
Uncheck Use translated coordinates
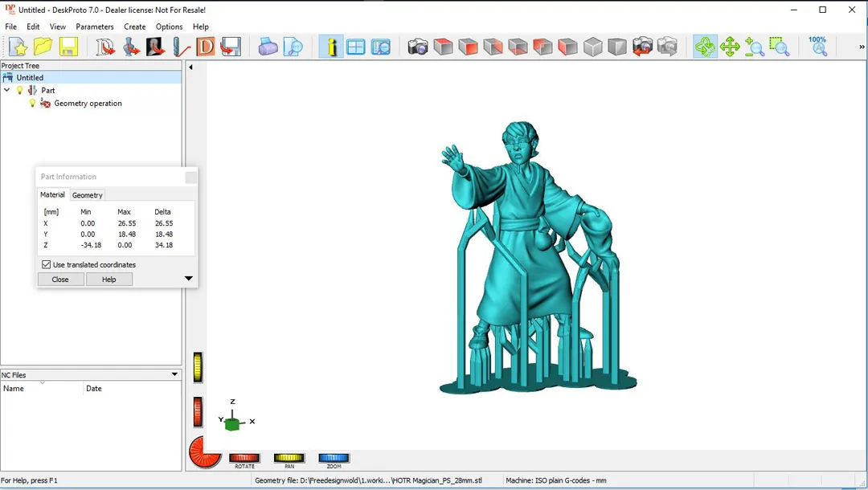point(47,264)
